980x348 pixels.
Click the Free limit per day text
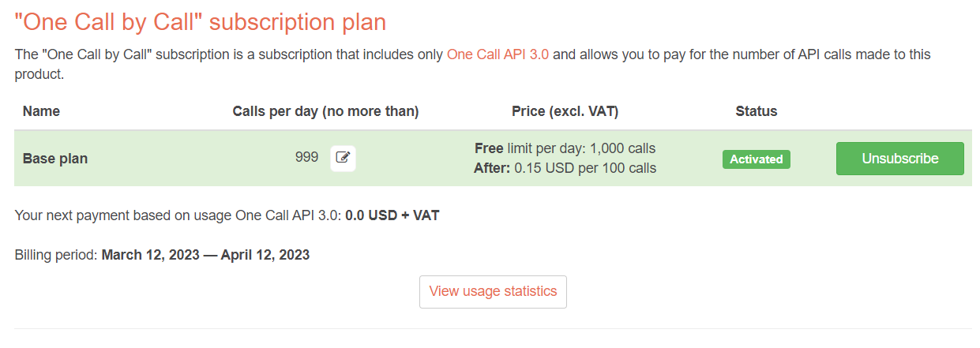(x=565, y=148)
